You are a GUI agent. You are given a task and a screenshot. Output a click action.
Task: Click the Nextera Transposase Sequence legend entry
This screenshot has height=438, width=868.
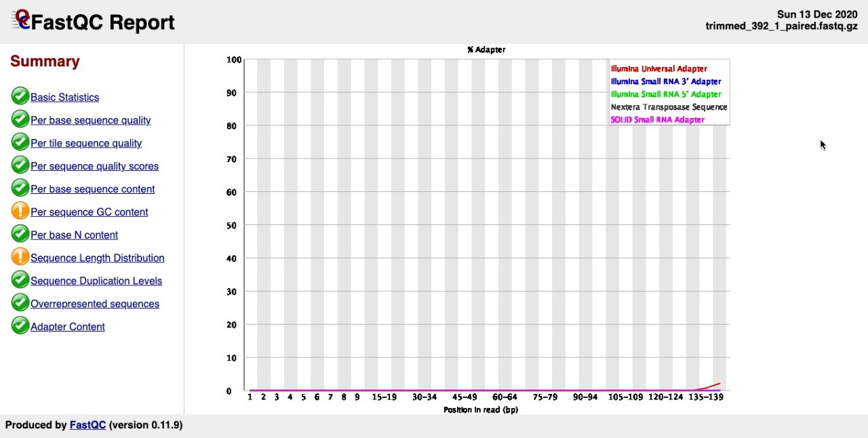668,106
